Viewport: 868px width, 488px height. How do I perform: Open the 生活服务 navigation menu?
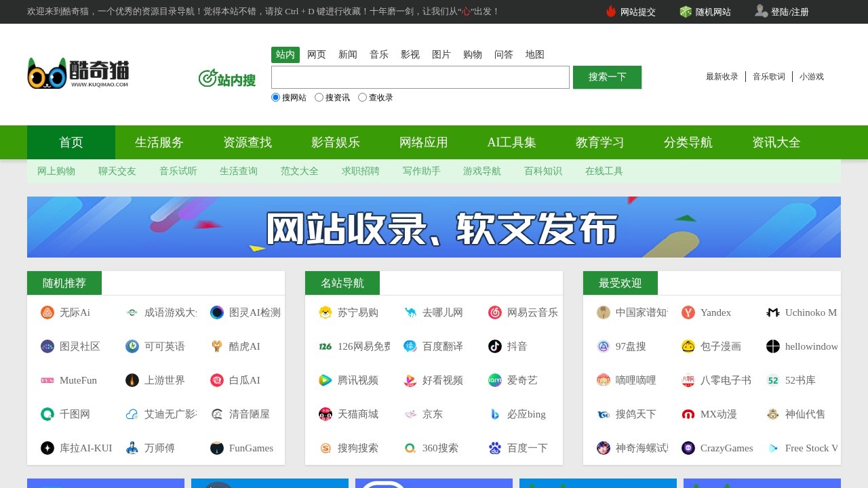coord(159,142)
